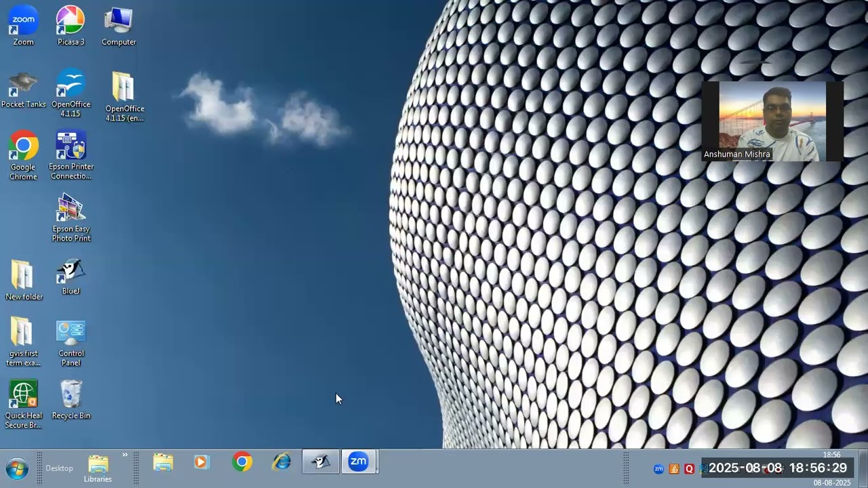Open the Zoom desktop shortcut
This screenshot has width=868, height=488.
[x=23, y=26]
